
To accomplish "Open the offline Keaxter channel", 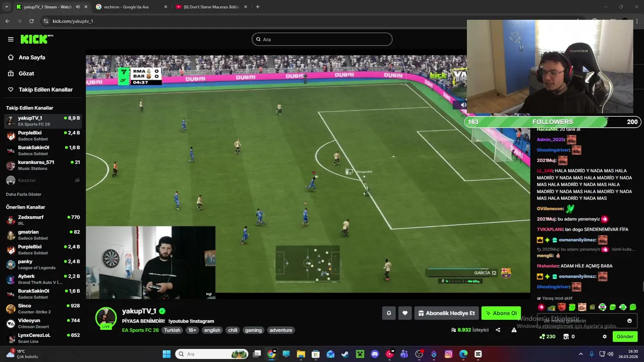I will pos(43,180).
